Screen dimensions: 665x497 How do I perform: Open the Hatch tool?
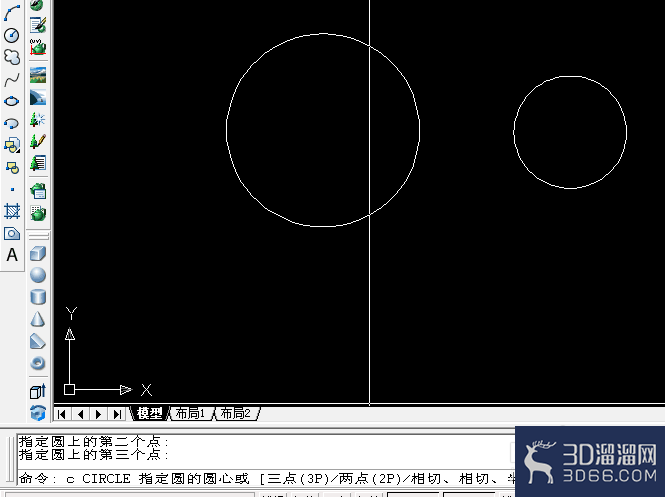(12, 211)
